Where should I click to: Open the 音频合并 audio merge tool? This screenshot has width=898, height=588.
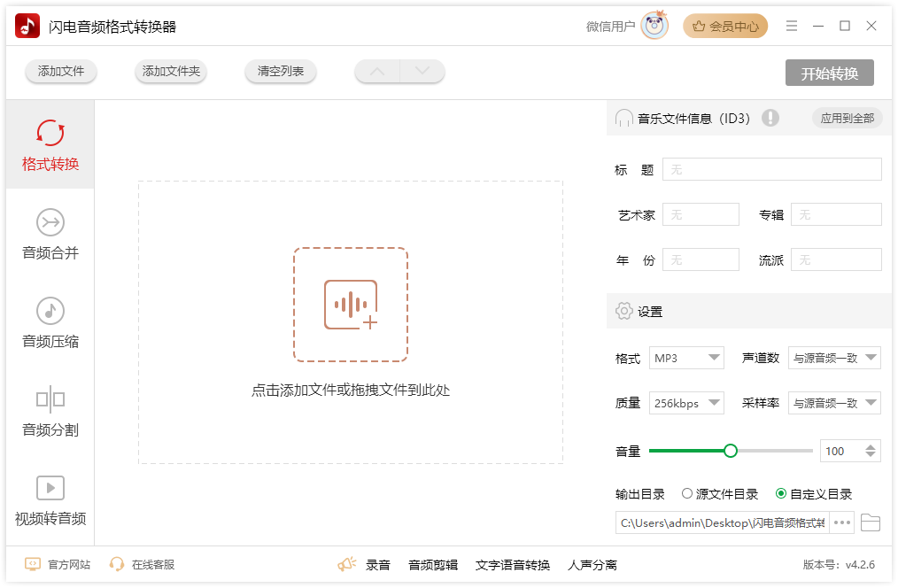pos(50,235)
